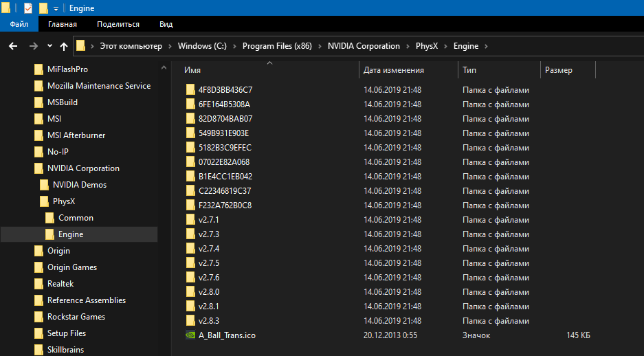The height and width of the screenshot is (356, 644).
Task: Go forward with the right arrow button
Action: coord(33,46)
